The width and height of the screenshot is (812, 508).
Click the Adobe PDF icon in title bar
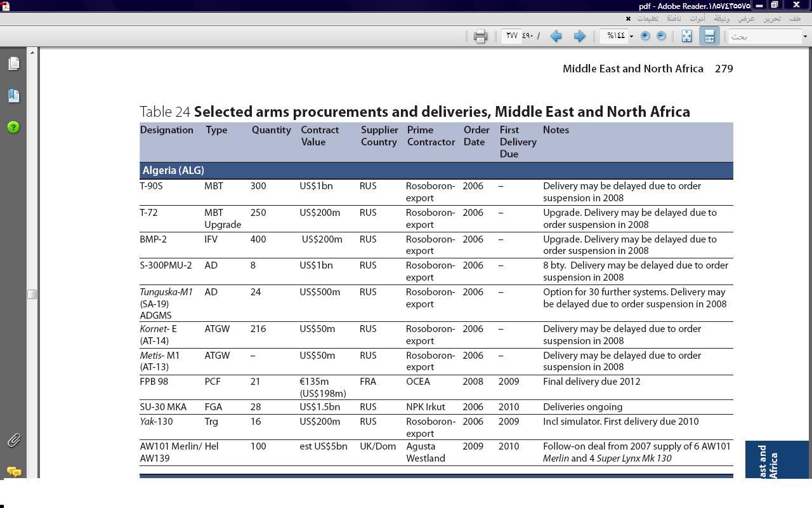click(5, 5)
